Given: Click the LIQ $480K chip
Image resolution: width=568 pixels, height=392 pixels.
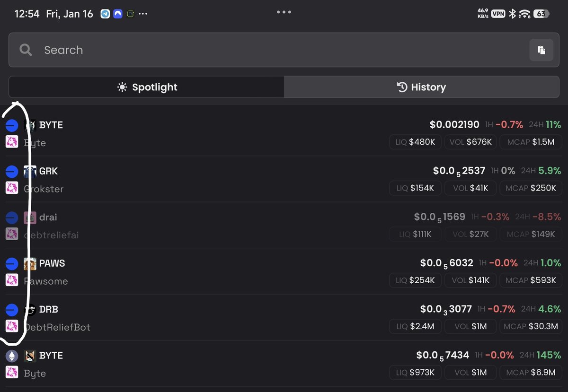Looking at the screenshot, I should pyautogui.click(x=415, y=141).
